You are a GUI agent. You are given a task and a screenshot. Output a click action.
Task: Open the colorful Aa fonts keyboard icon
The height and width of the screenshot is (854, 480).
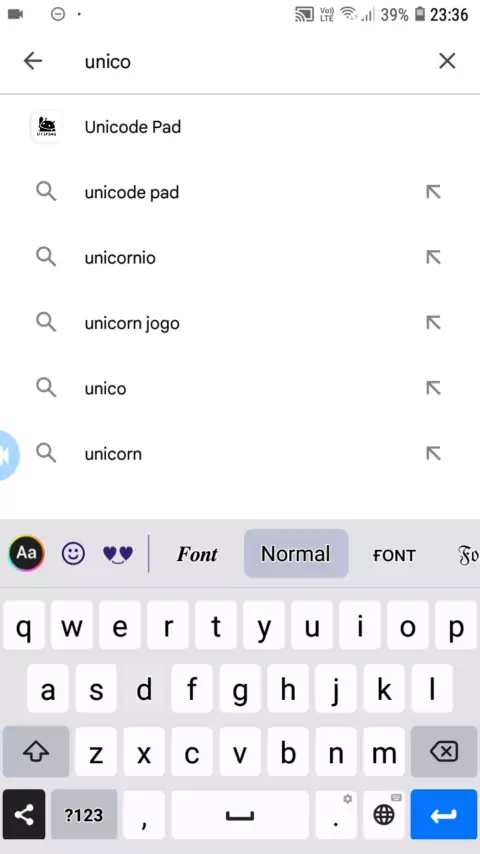click(x=26, y=554)
